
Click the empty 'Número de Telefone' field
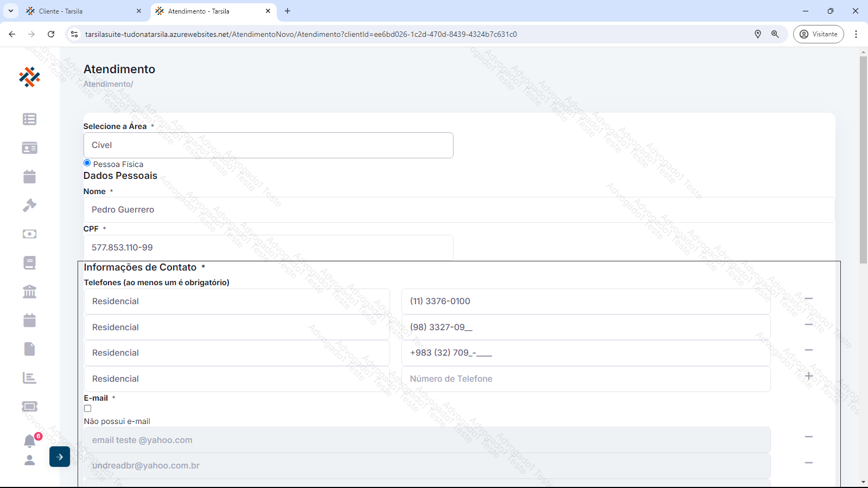[585, 379]
